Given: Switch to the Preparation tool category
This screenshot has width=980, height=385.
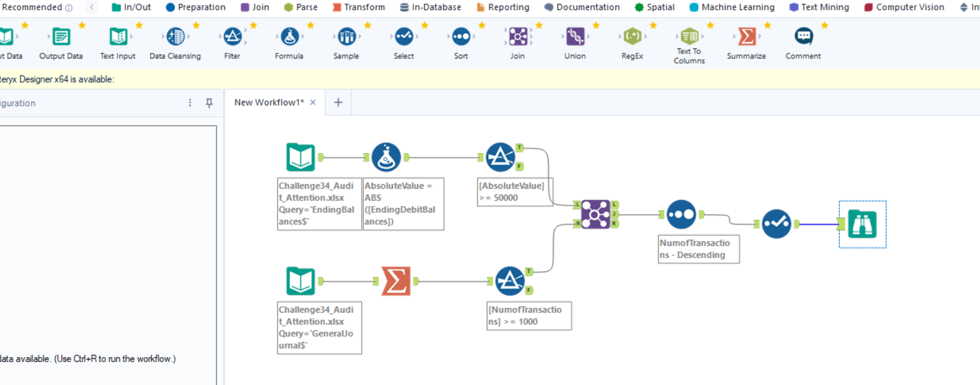Looking at the screenshot, I should click(x=195, y=8).
